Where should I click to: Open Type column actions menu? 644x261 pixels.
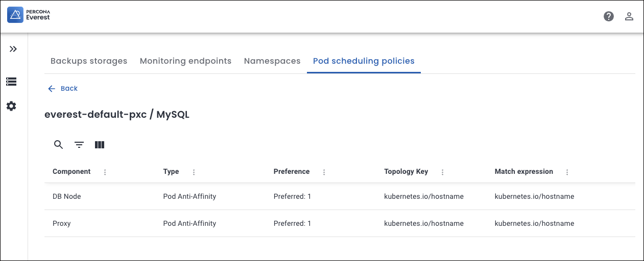[x=194, y=172]
